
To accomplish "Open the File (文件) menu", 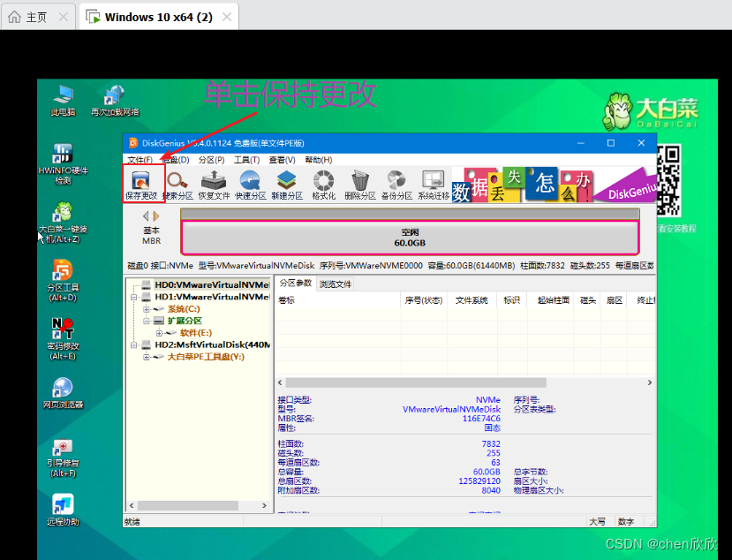I will (140, 160).
